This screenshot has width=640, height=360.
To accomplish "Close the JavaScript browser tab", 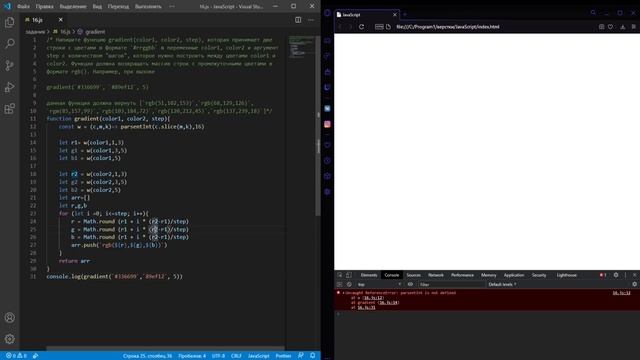I will 394,15.
